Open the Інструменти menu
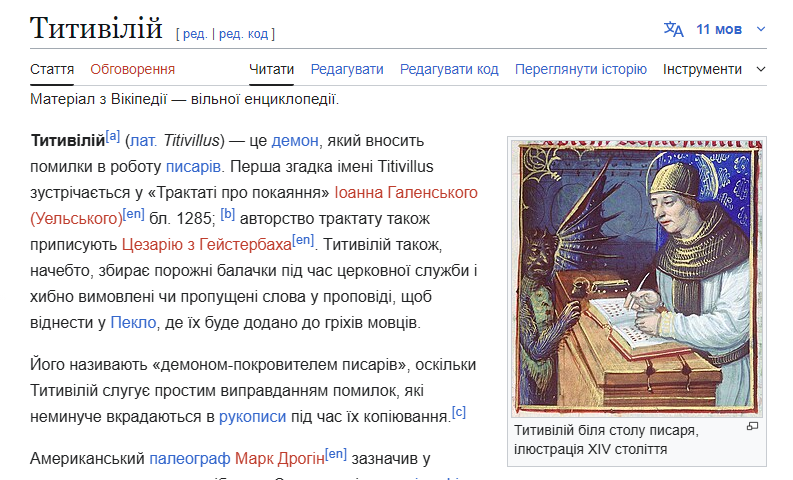 coord(702,69)
